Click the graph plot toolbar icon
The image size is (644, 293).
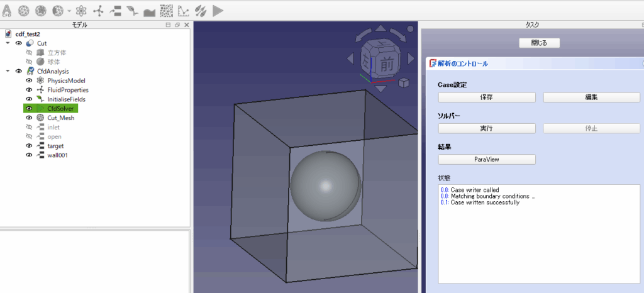tap(184, 11)
